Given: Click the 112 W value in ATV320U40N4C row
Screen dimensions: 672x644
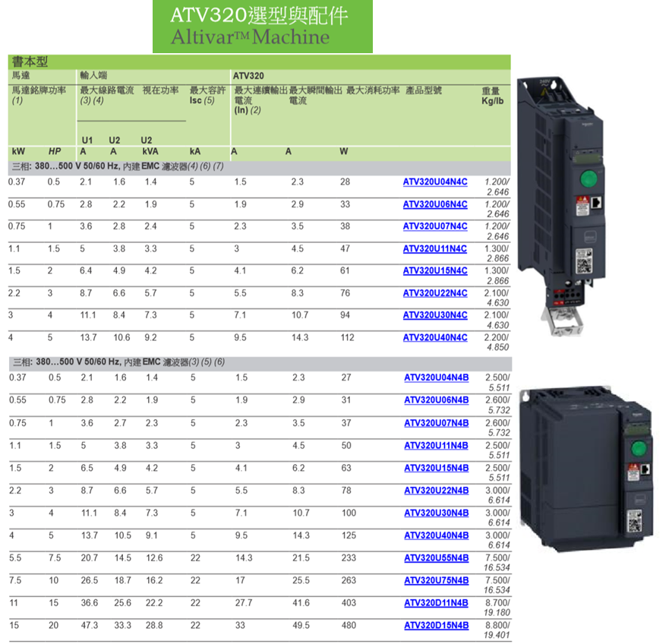Looking at the screenshot, I should tap(348, 337).
